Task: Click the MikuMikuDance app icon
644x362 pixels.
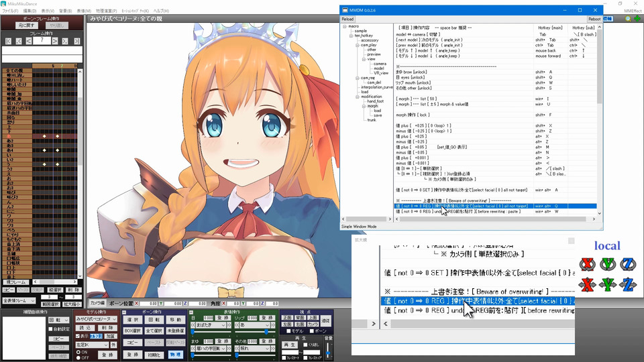Action: click(x=4, y=4)
